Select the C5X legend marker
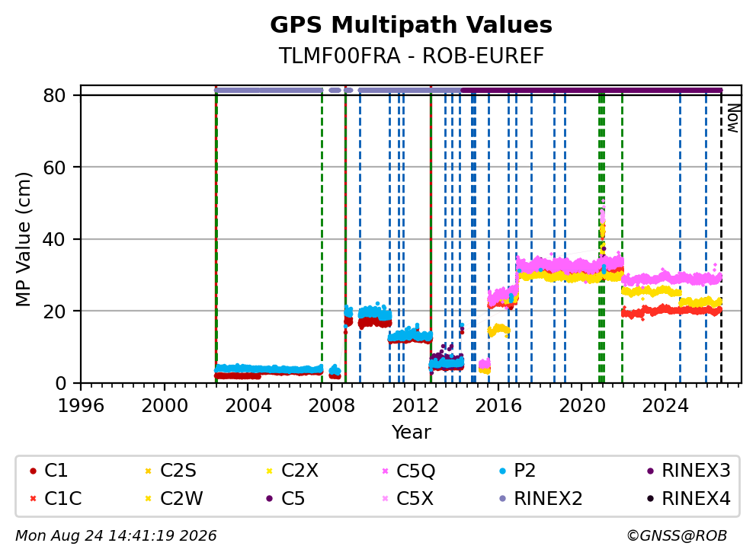The height and width of the screenshot is (559, 756). point(385,499)
